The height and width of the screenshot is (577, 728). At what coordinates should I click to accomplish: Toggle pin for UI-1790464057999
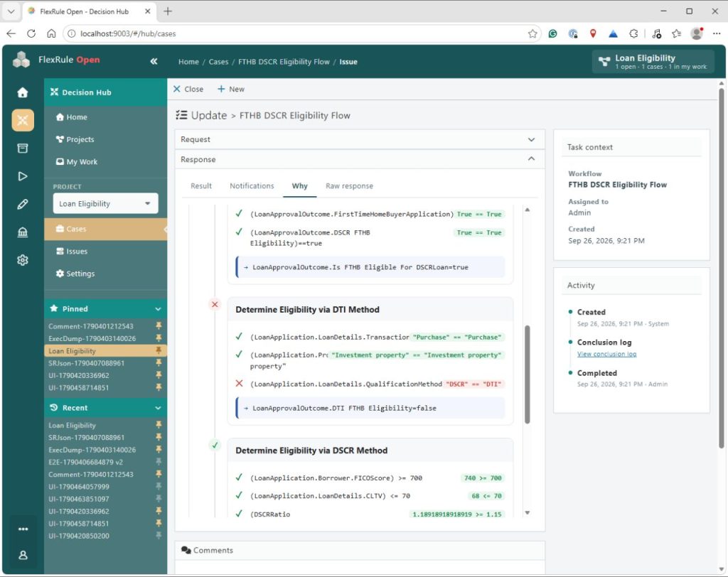click(159, 487)
